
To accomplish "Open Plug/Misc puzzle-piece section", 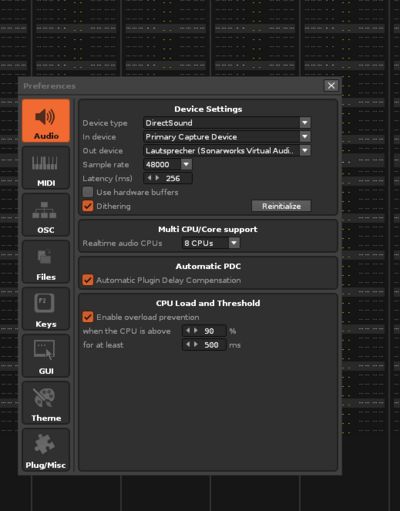I will [x=46, y=450].
